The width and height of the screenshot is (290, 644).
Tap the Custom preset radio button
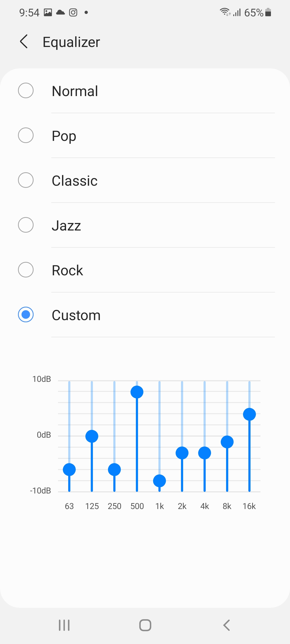click(x=26, y=314)
